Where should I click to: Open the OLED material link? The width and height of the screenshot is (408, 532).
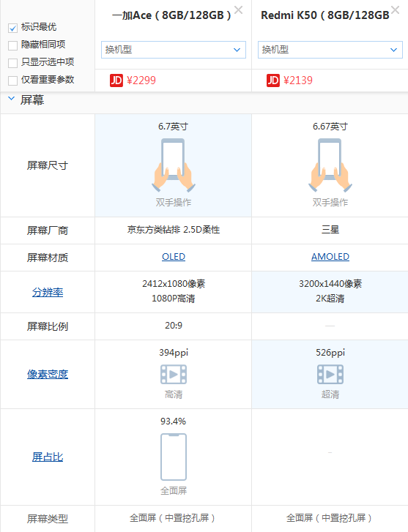[x=174, y=257]
